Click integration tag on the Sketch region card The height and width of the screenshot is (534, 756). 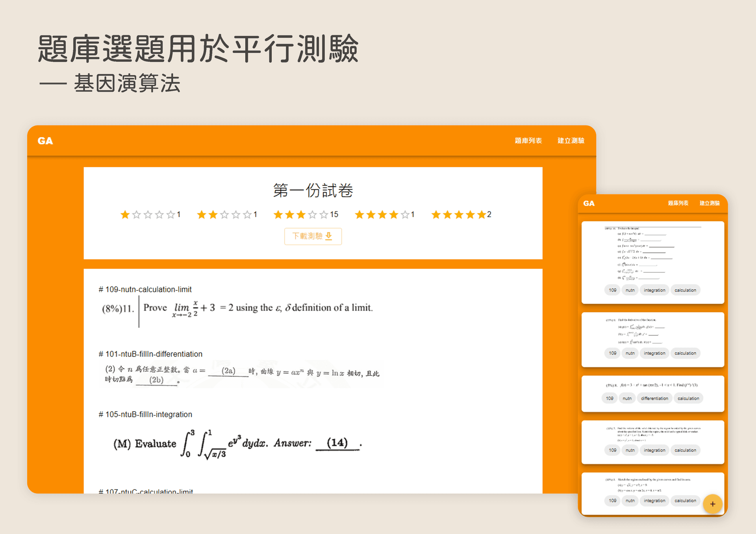click(x=654, y=501)
